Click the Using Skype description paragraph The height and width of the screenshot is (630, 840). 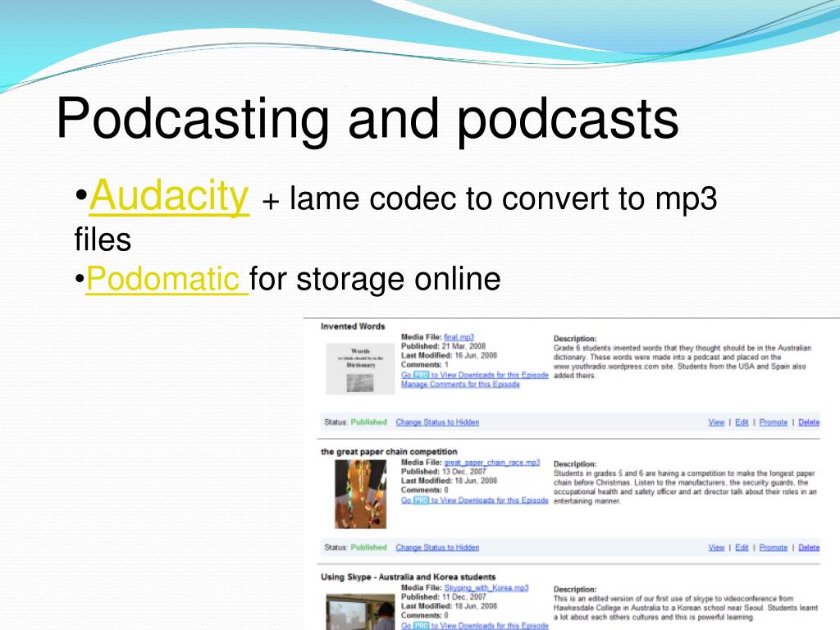[686, 608]
